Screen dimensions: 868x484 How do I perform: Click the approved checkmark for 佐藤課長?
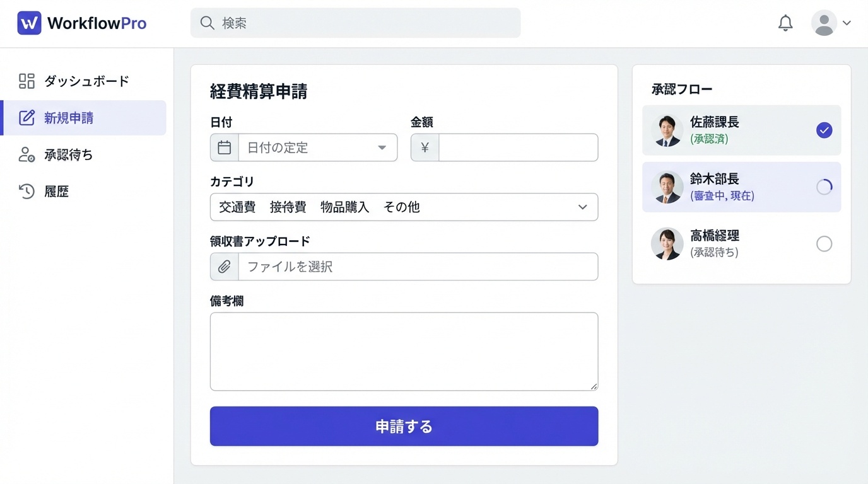click(x=824, y=130)
